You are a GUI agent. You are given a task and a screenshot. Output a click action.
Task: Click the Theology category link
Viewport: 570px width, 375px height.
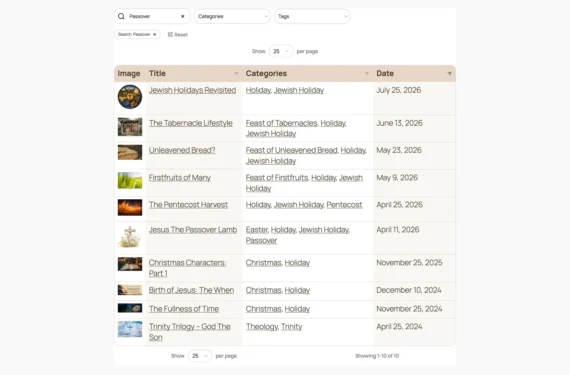(262, 327)
